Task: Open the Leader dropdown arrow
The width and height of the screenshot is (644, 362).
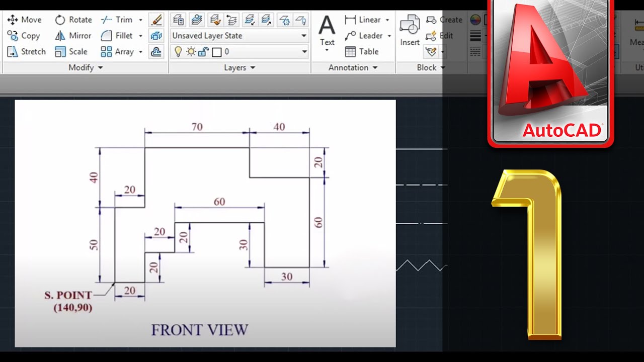Action: 389,36
